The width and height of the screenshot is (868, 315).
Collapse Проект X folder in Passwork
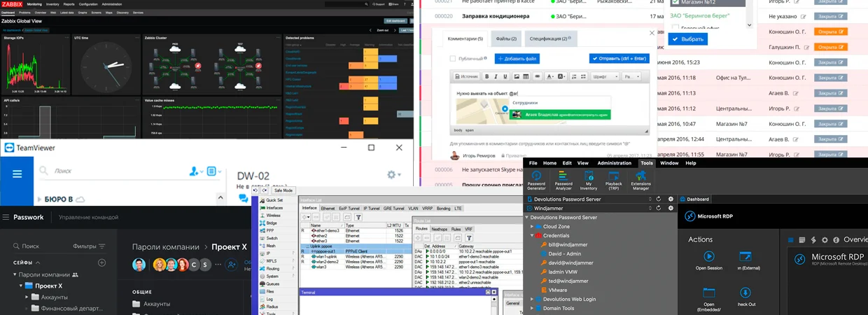coord(20,286)
